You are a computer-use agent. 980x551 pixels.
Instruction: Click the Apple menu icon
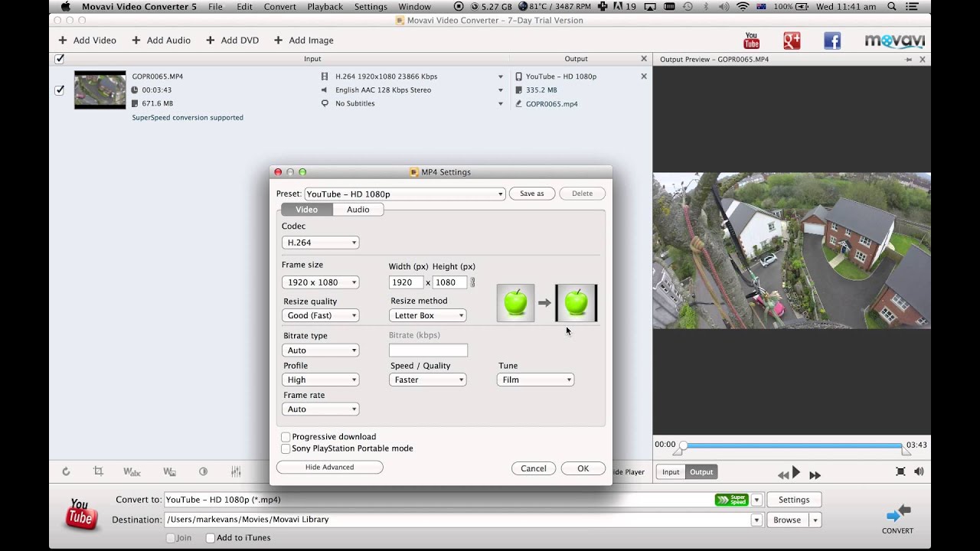tap(65, 7)
